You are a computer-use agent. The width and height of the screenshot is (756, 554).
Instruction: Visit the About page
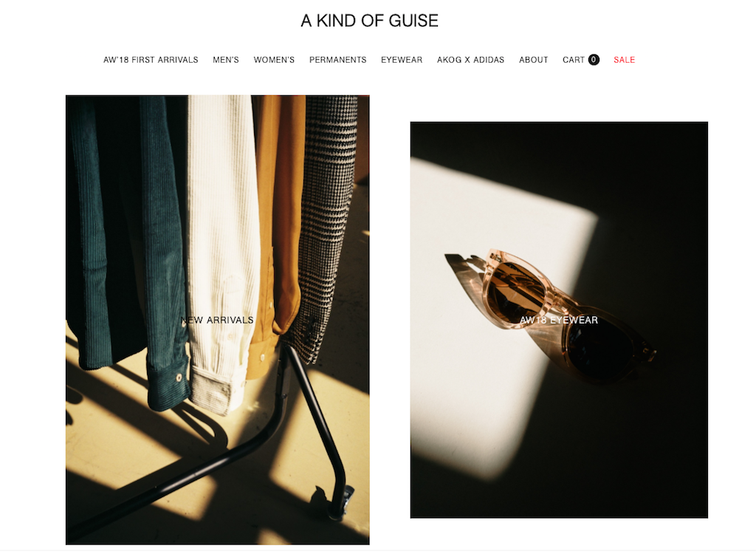click(533, 60)
